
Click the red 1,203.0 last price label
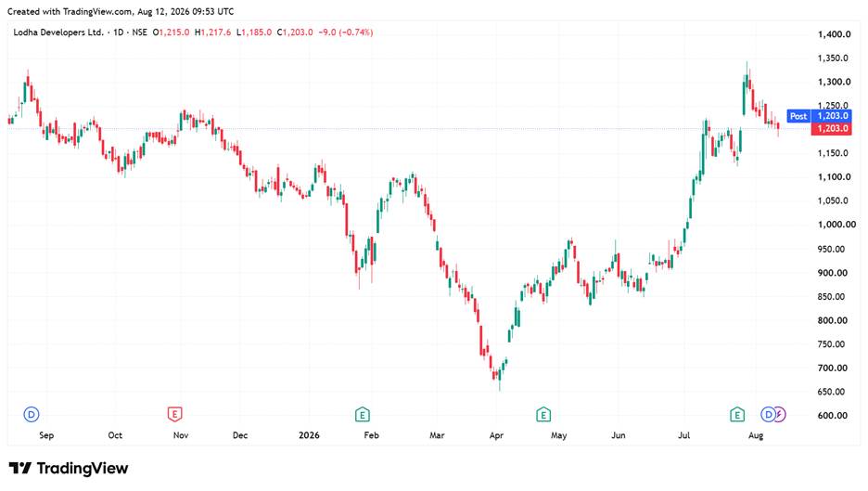tap(832, 129)
